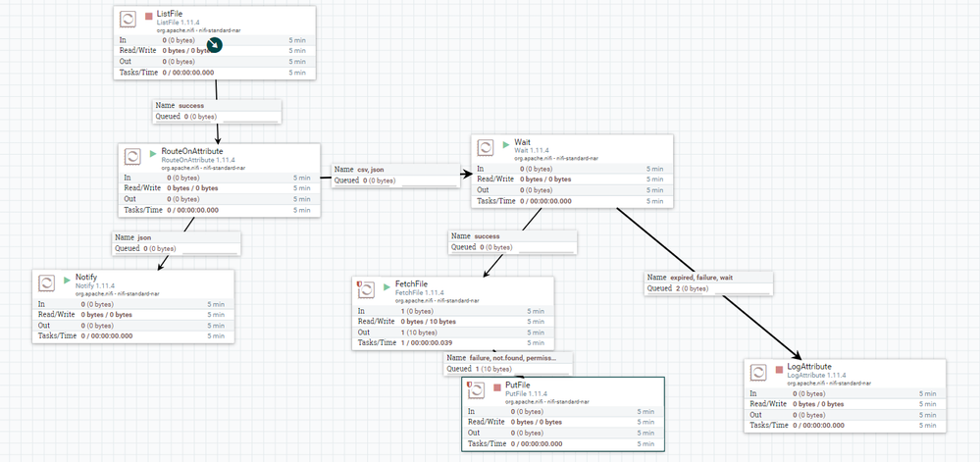Click the In row of FetchFile
Viewport: 980px width, 462px height.
point(453,311)
